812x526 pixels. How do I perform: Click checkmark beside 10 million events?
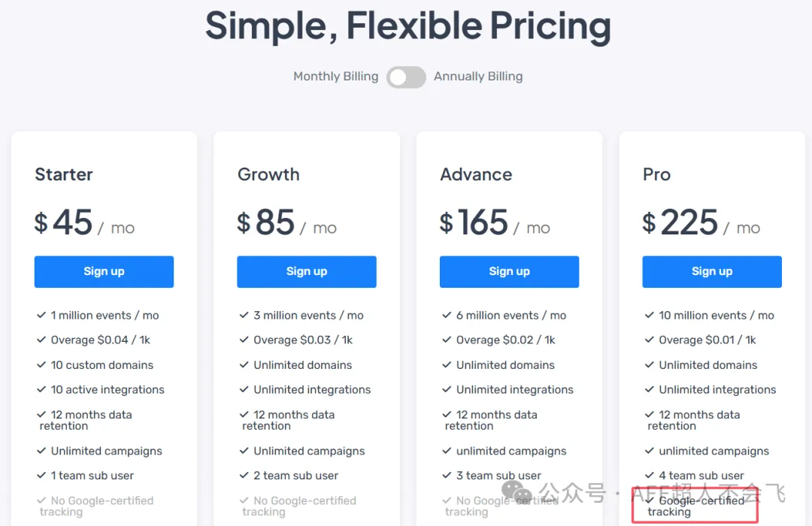[650, 316]
